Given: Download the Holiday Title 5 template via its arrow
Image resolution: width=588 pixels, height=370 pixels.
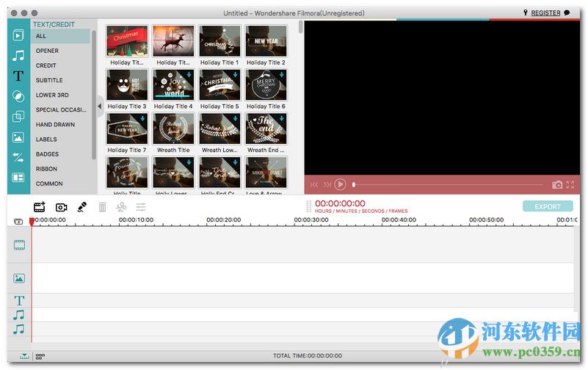Looking at the screenshot, I should [x=235, y=75].
